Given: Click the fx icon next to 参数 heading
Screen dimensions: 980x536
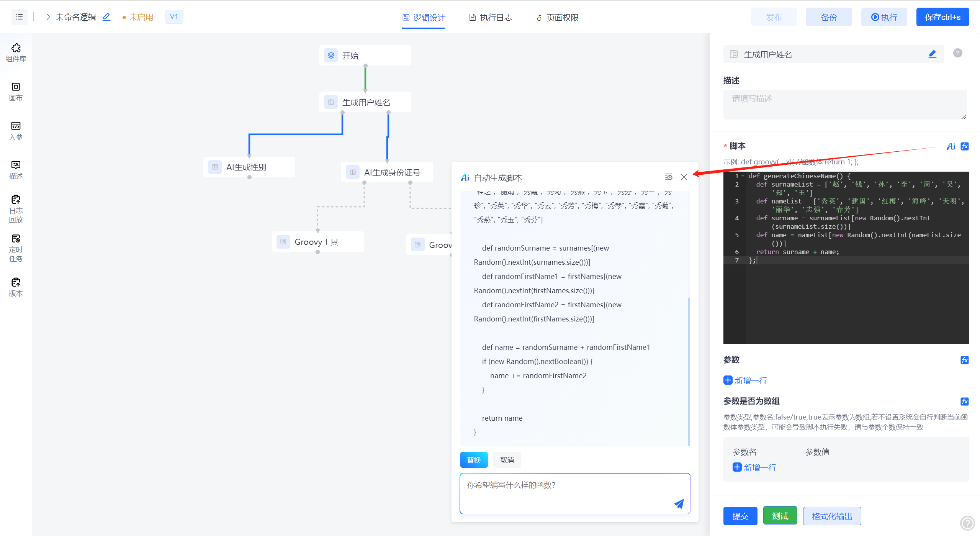Looking at the screenshot, I should [964, 360].
